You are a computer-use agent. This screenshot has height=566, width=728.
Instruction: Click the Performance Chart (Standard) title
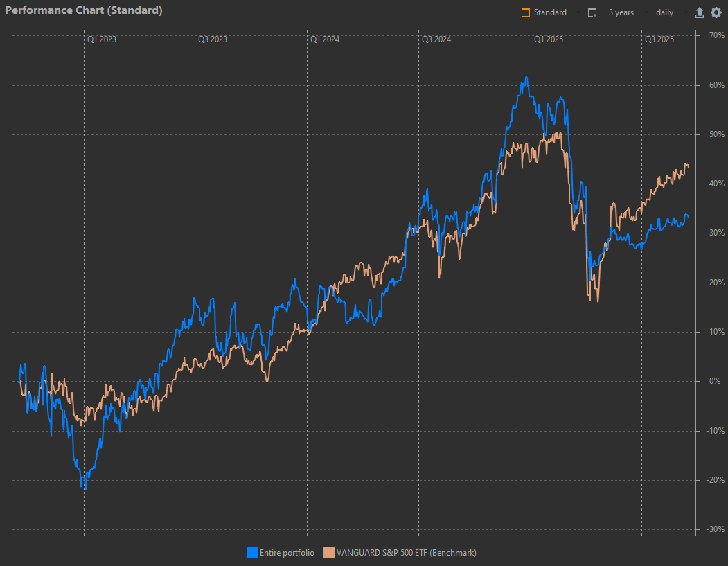click(84, 10)
